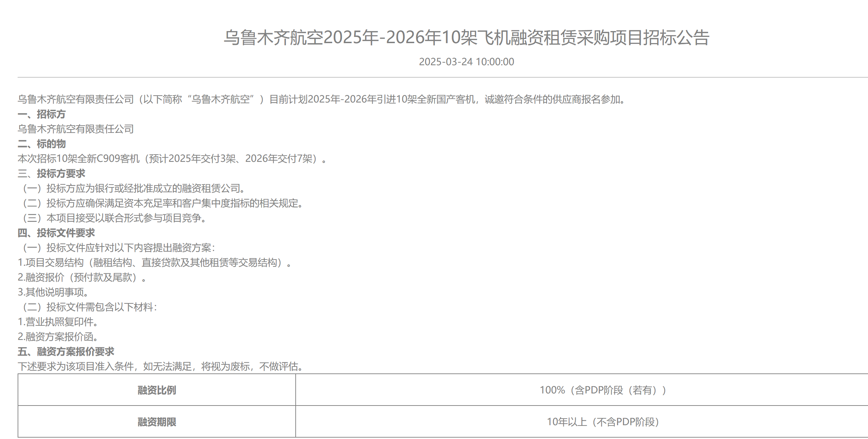Click the table cell reading 100%（含PDP阶段（若有））
868x439 pixels.
tap(603, 390)
